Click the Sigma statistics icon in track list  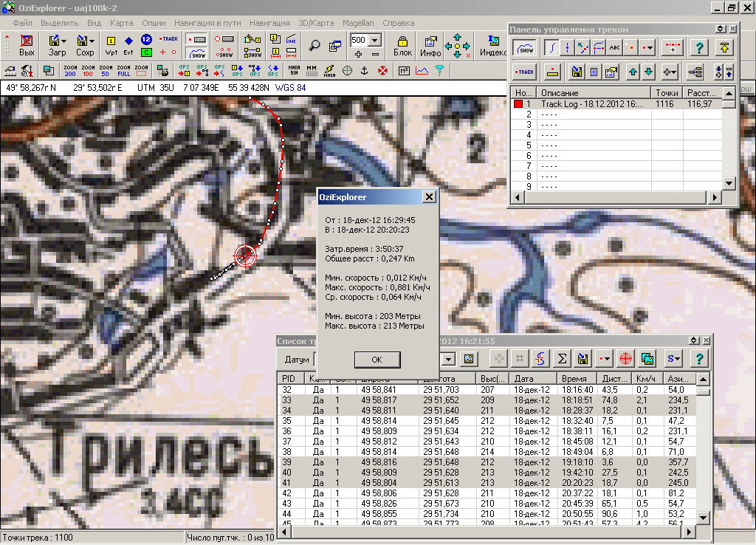(x=562, y=359)
